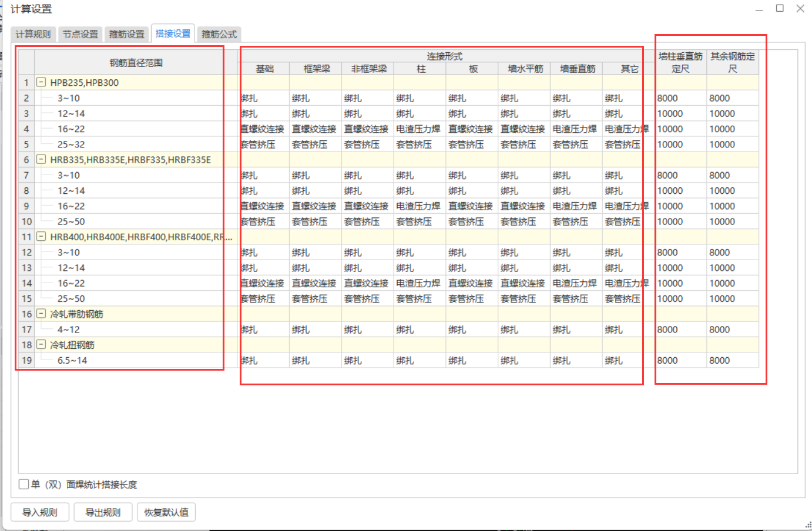Open the 箍筋设置 tab

[126, 34]
